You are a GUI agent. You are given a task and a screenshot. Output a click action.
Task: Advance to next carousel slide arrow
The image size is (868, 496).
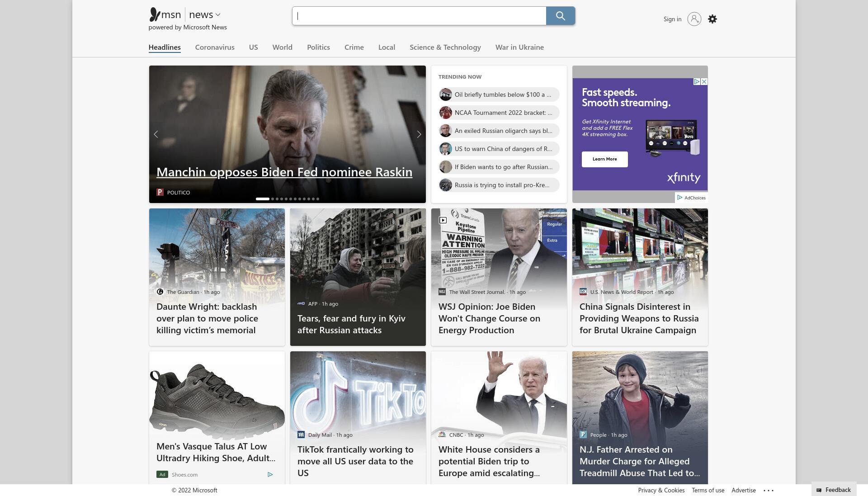pyautogui.click(x=419, y=134)
